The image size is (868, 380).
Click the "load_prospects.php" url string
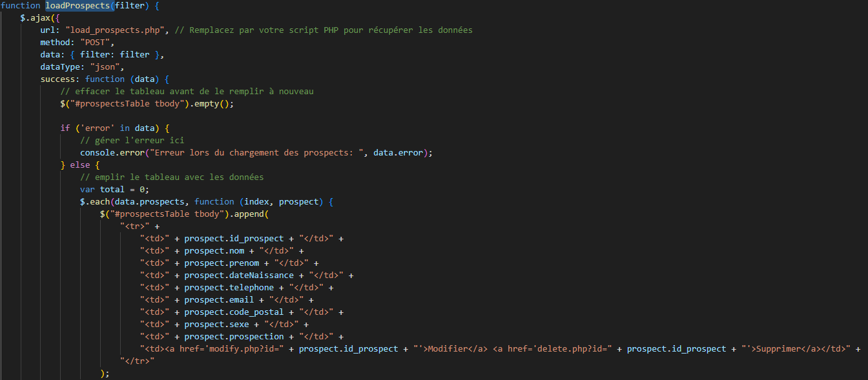pyautogui.click(x=118, y=30)
